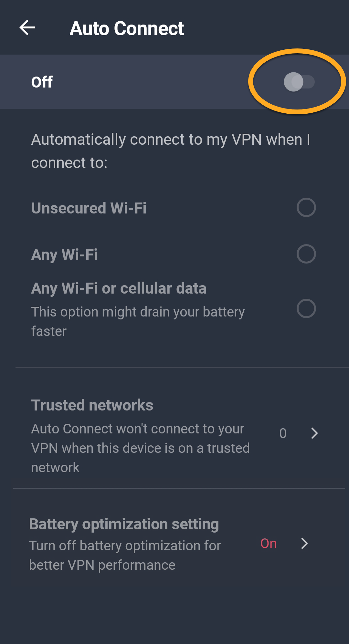Tap the battery optimization description text
The height and width of the screenshot is (644, 349).
(125, 555)
